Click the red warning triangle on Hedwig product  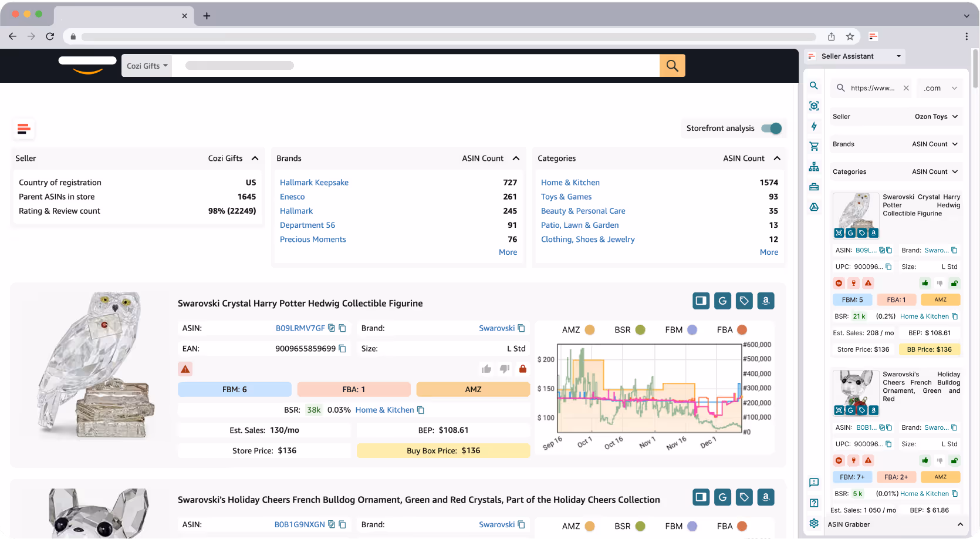point(185,369)
